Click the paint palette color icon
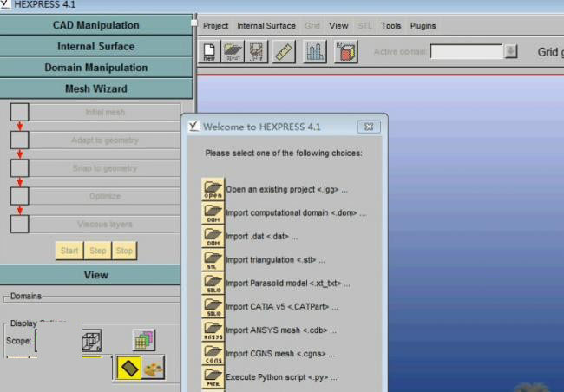The height and width of the screenshot is (392, 564). tap(154, 368)
